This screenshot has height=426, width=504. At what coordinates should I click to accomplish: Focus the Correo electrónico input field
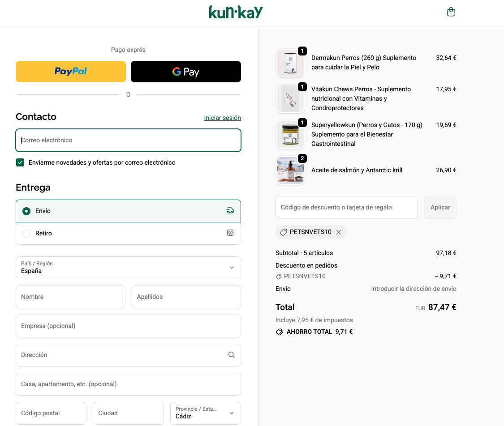point(128,140)
